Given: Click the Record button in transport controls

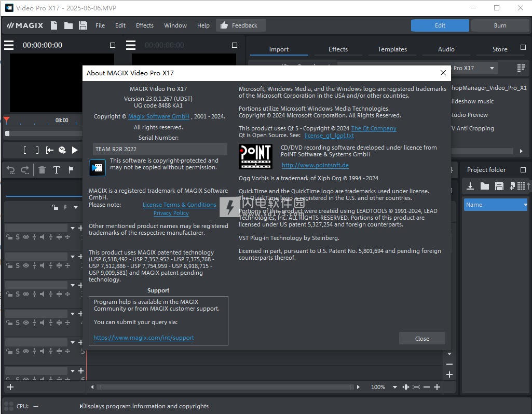Looking at the screenshot, I should click(62, 150).
